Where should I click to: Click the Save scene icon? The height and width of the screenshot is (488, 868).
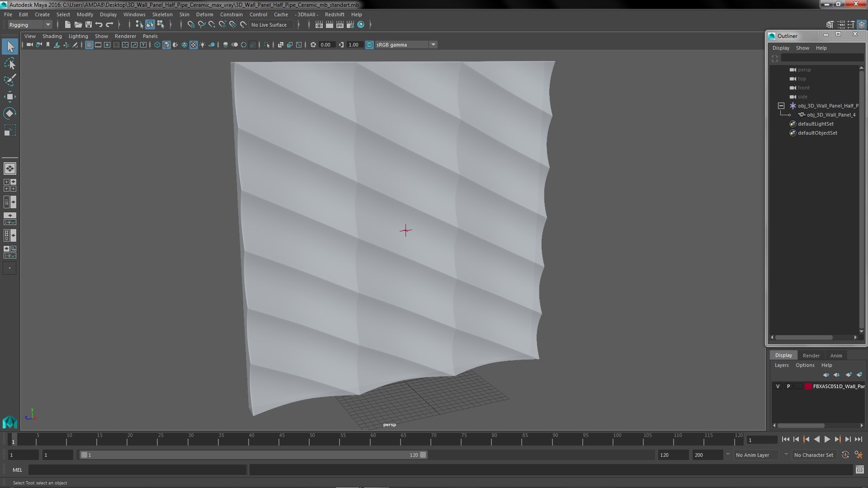tap(89, 25)
